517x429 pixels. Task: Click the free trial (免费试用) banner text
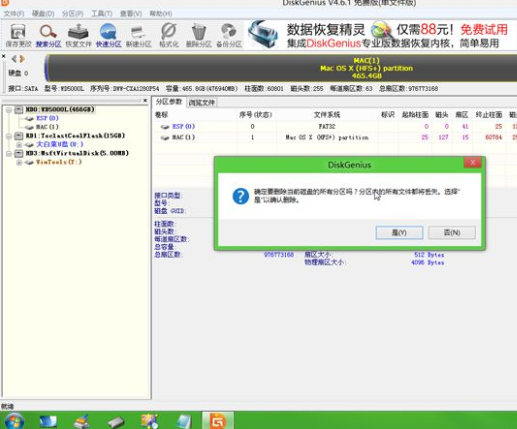pos(484,29)
